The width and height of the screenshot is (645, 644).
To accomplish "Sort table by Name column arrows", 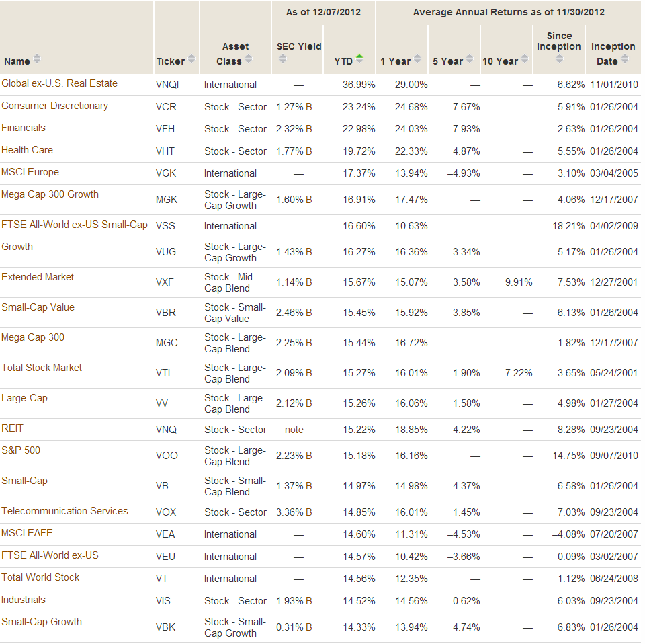I will (x=37, y=59).
